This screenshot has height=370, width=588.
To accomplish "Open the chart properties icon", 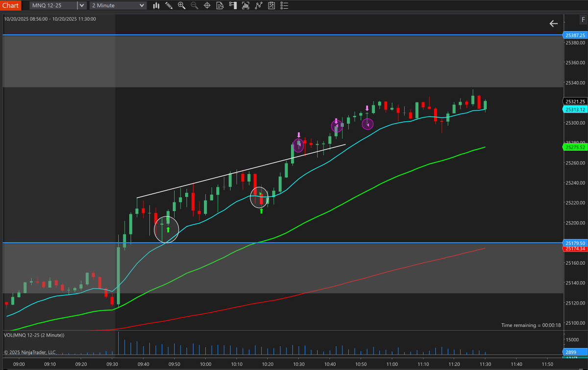I will 271,5.
